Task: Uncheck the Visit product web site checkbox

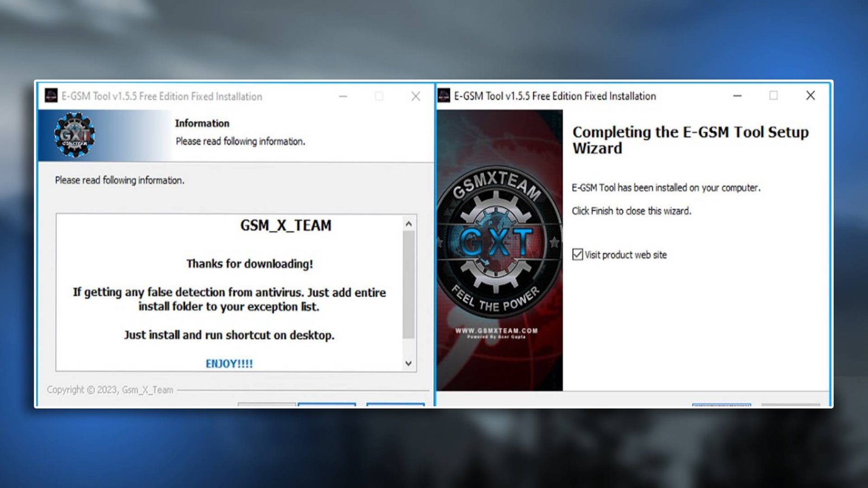Action: tap(578, 254)
